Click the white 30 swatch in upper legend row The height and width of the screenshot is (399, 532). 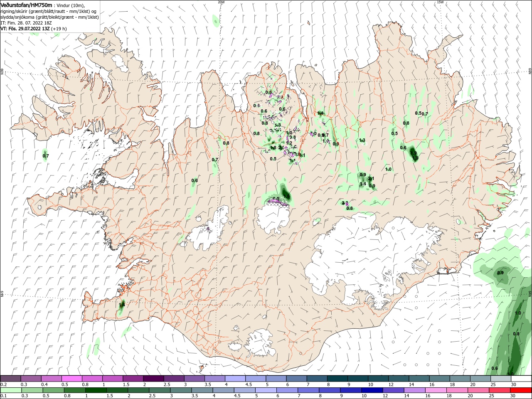point(521,379)
